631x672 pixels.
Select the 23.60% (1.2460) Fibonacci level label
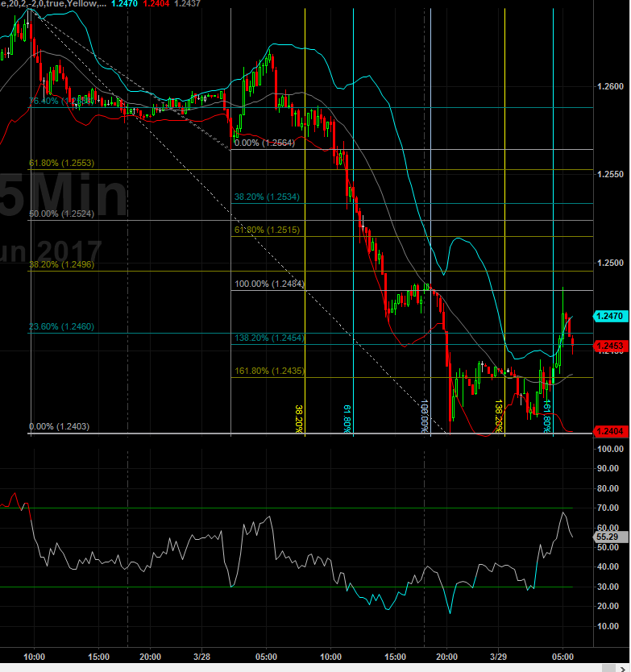tap(61, 327)
